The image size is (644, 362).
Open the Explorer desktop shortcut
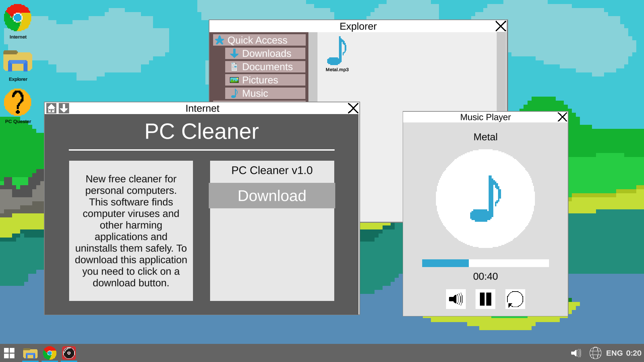pyautogui.click(x=18, y=66)
